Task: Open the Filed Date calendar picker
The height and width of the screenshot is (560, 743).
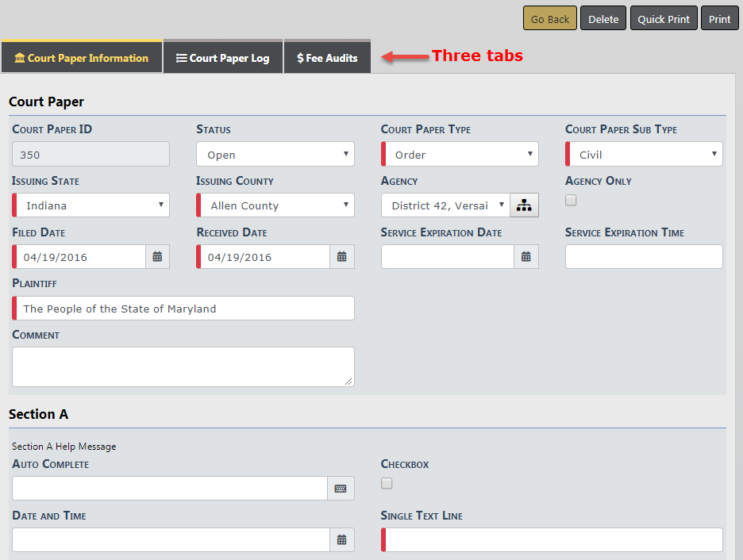Action: pyautogui.click(x=157, y=257)
